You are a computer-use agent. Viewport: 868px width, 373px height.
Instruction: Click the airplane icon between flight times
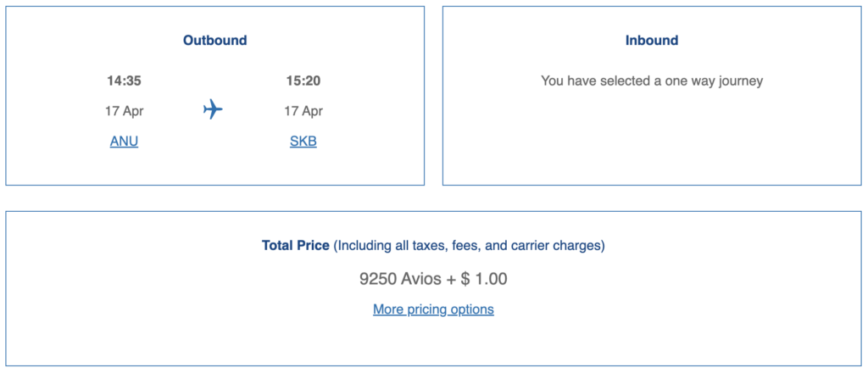tap(213, 110)
